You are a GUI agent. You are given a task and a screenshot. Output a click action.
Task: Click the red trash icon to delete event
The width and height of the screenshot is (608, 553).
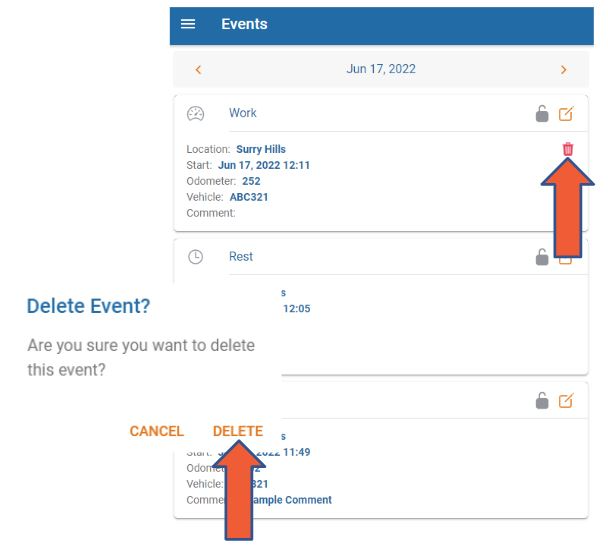point(568,149)
